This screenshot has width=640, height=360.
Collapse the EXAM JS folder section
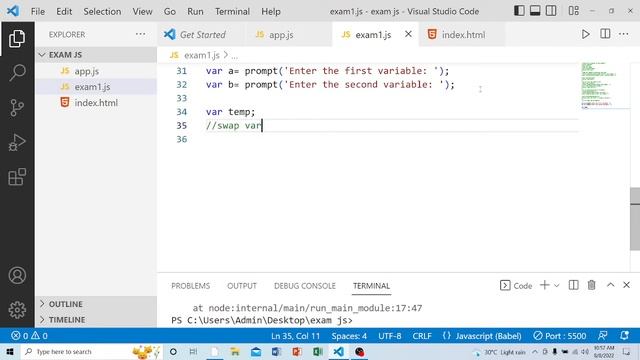96,55
